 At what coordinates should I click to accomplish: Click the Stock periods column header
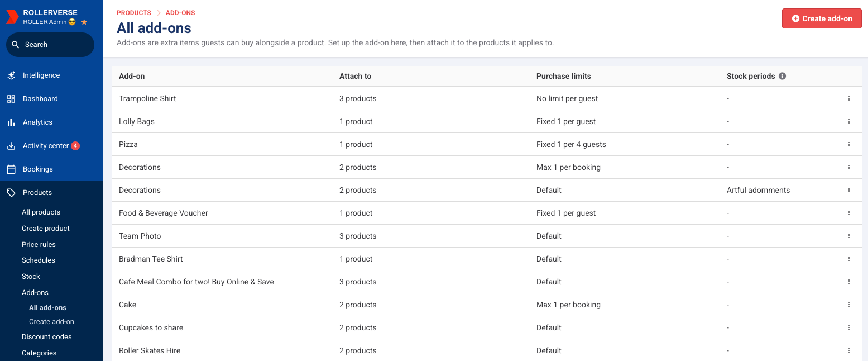pyautogui.click(x=751, y=76)
